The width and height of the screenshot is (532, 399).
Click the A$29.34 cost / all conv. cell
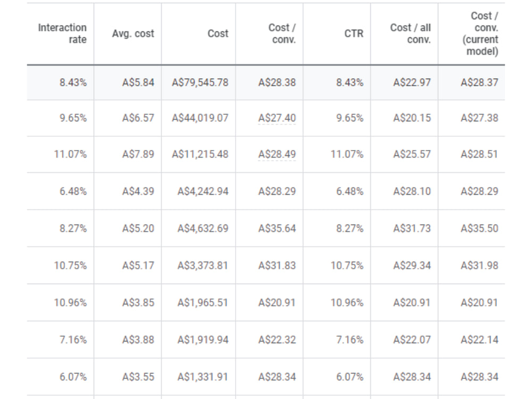pyautogui.click(x=412, y=265)
